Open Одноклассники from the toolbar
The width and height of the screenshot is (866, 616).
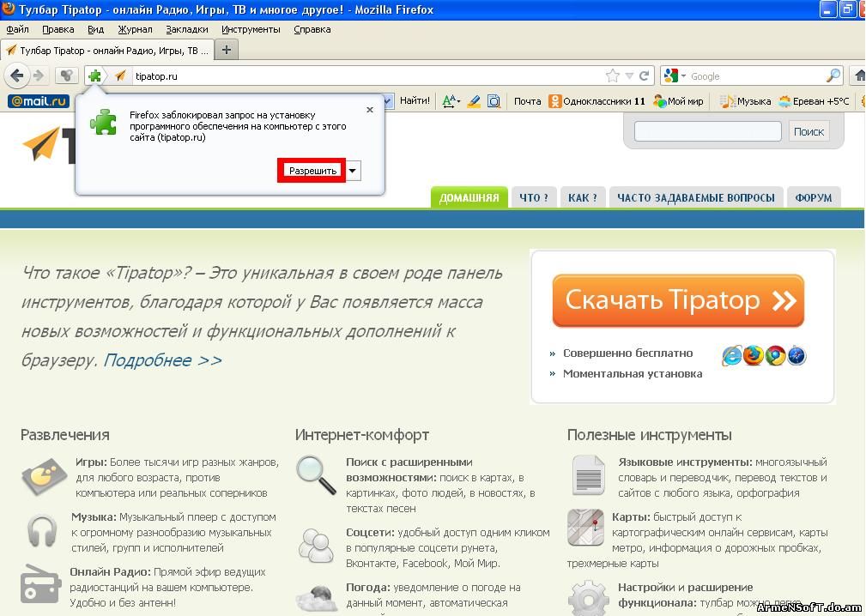(x=597, y=101)
